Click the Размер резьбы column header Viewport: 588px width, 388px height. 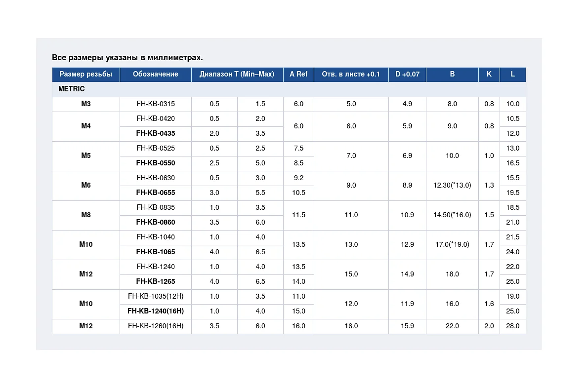point(86,74)
